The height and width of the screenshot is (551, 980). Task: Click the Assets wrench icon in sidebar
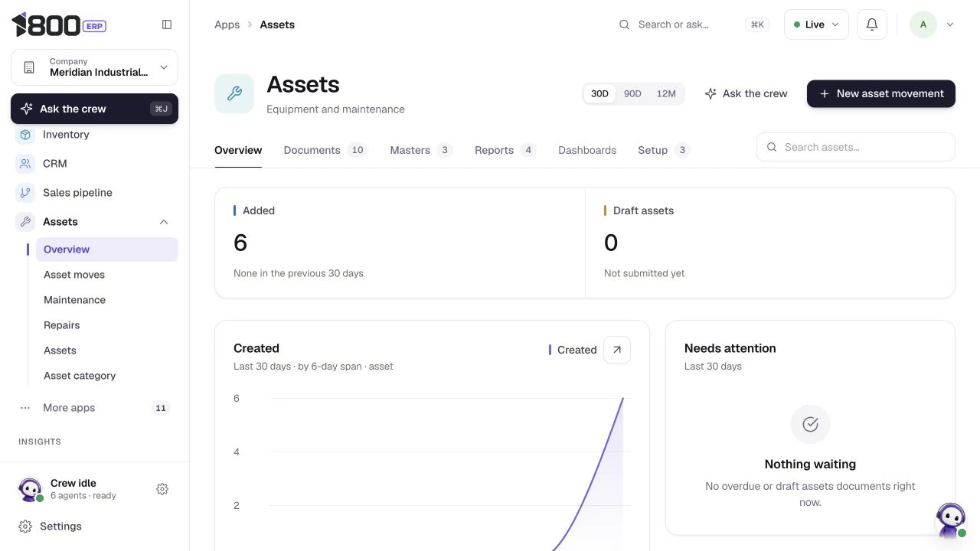25,222
